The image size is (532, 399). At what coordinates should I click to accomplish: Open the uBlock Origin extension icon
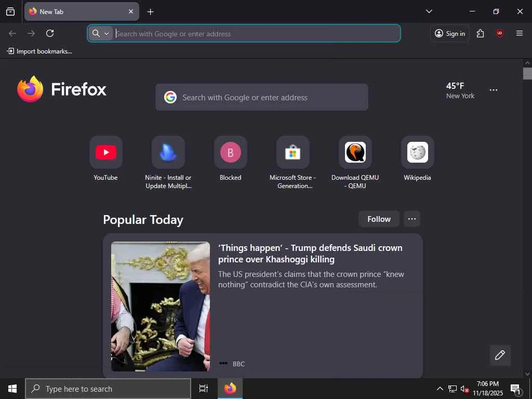tap(499, 33)
